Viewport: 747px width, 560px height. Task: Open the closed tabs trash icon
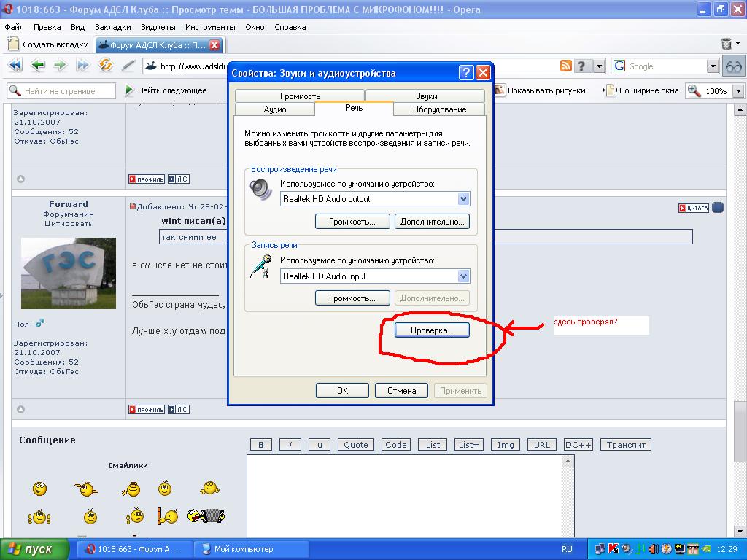click(727, 44)
